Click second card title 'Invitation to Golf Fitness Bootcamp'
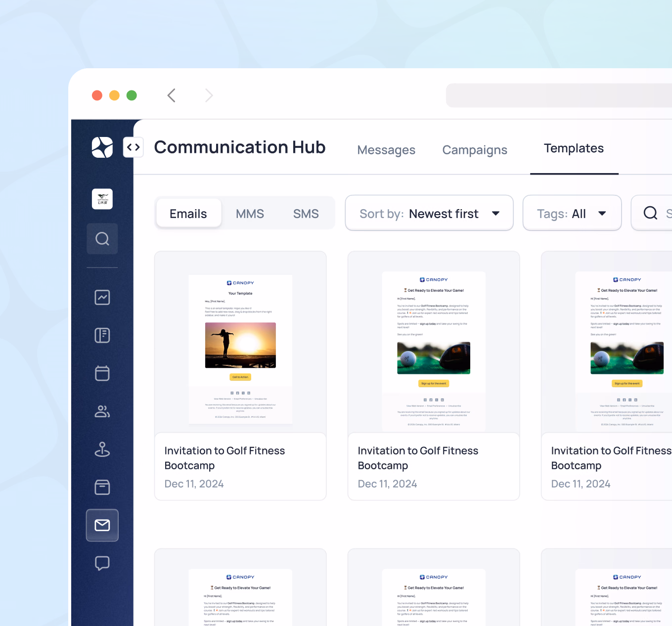 [x=418, y=458]
